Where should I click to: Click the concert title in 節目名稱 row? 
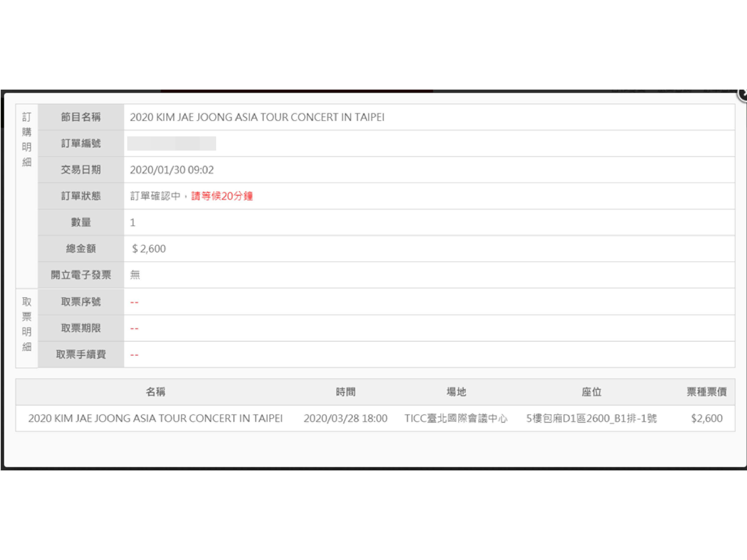[257, 117]
